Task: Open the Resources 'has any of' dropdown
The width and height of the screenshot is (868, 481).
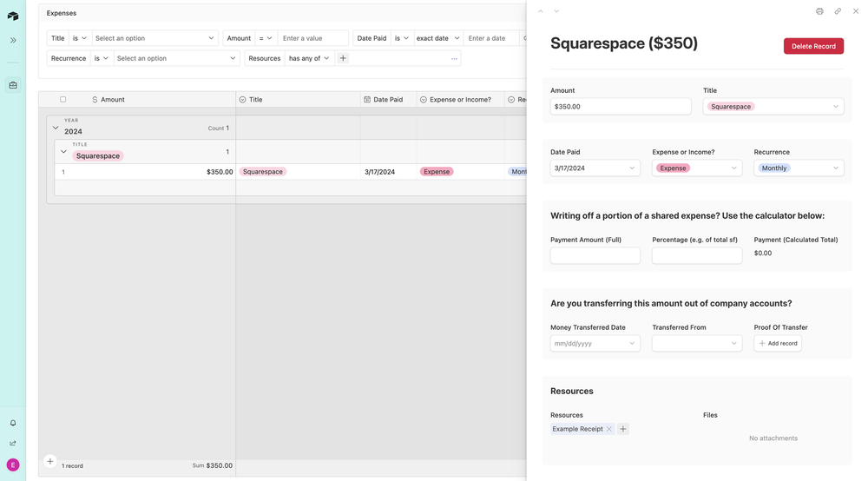Action: pyautogui.click(x=309, y=58)
